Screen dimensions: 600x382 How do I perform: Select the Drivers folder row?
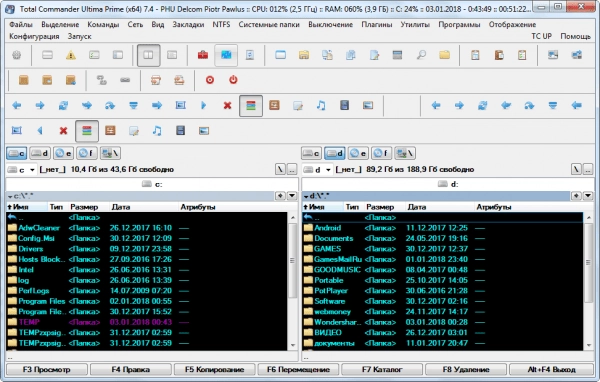pos(146,249)
